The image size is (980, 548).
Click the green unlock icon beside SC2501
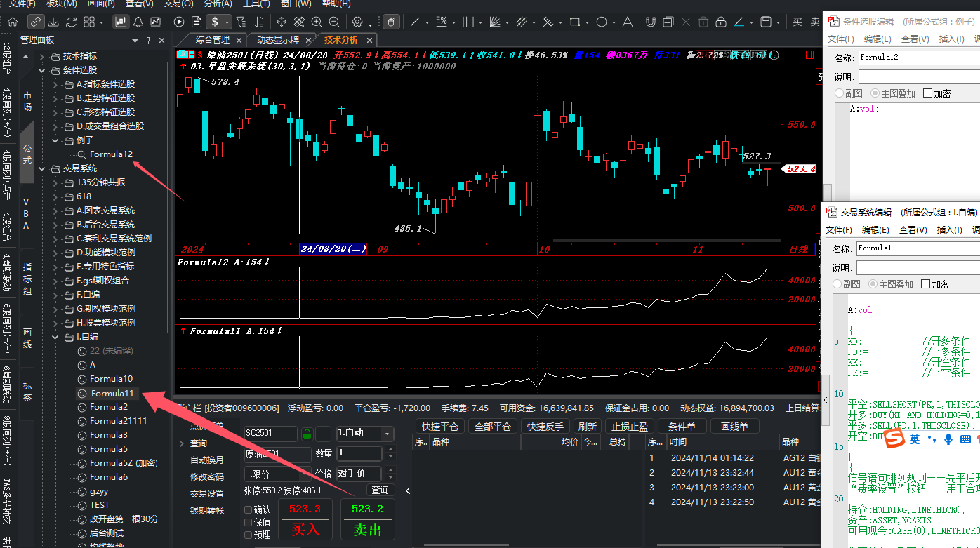[307, 434]
